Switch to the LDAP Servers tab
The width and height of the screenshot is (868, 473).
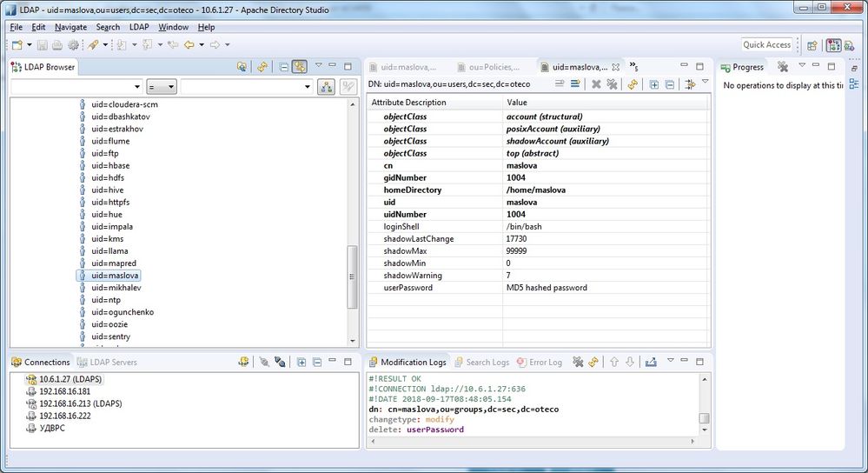click(107, 362)
